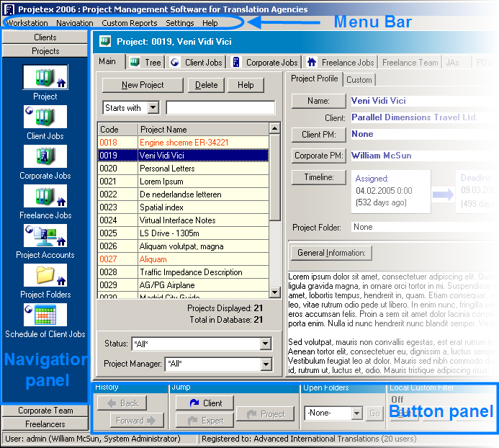Click the History Forward button
Image resolution: width=499 pixels, height=448 pixels.
137,421
